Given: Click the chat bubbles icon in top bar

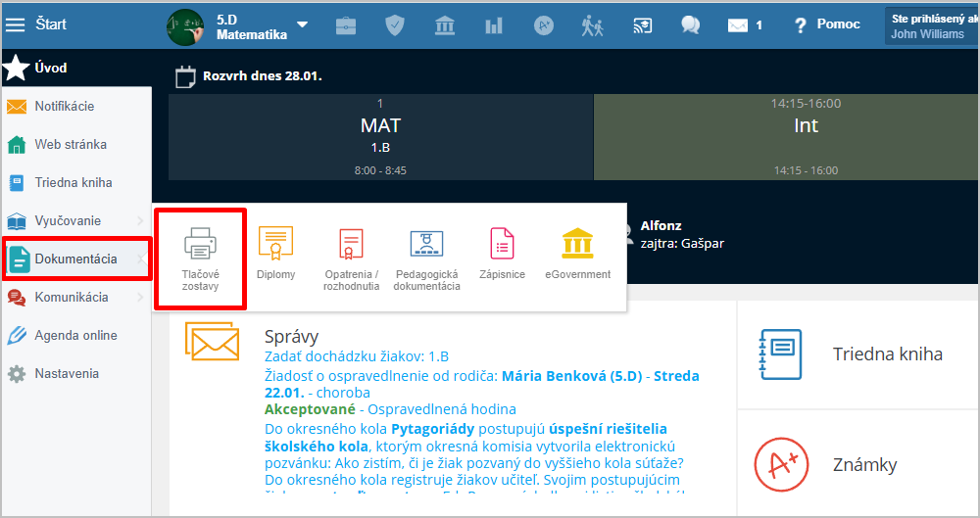Looking at the screenshot, I should coord(691,25).
